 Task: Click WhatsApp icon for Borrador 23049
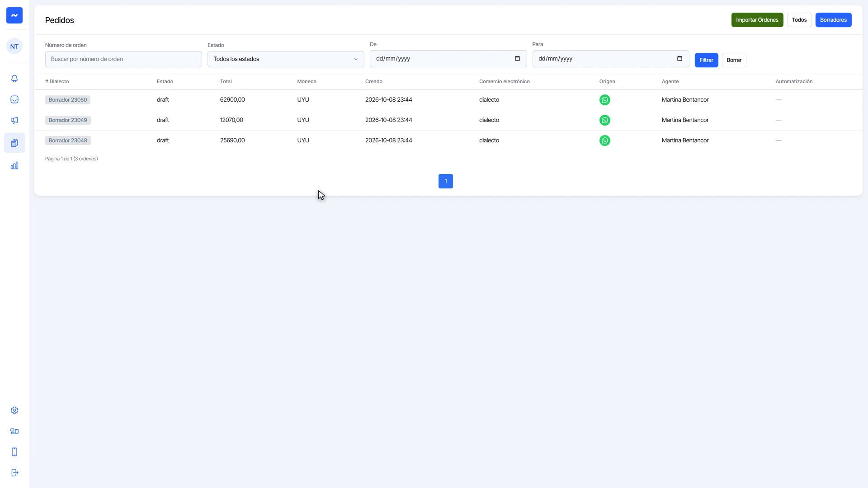[x=604, y=120]
